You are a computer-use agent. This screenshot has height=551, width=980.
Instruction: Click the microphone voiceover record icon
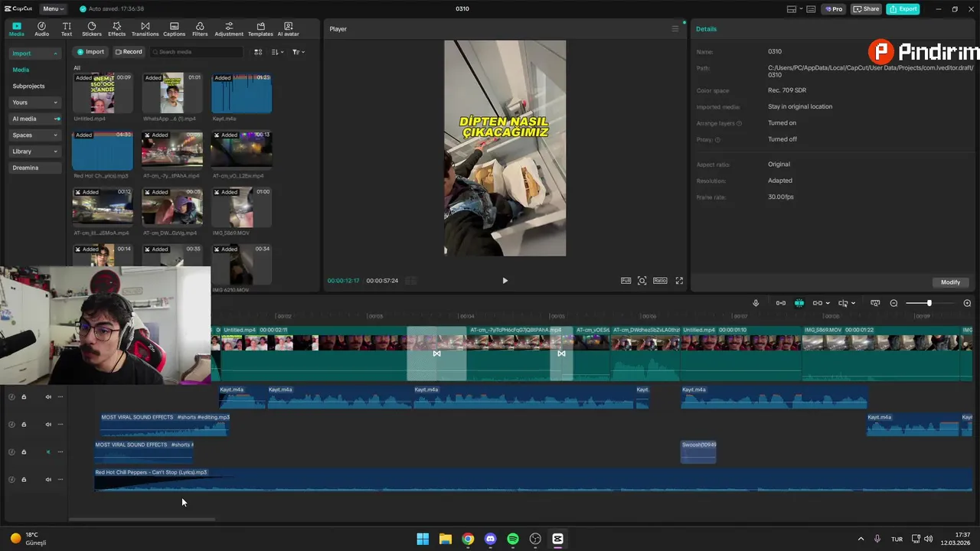tap(756, 303)
